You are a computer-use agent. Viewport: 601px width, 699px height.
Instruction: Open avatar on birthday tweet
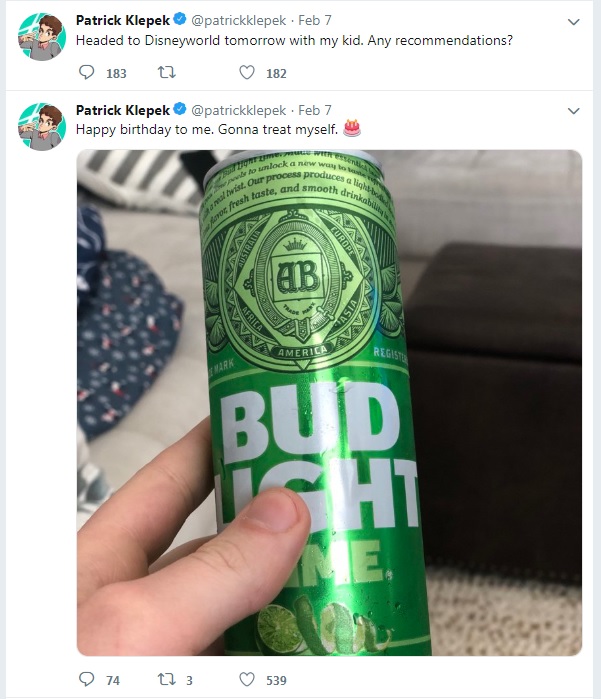tap(42, 127)
